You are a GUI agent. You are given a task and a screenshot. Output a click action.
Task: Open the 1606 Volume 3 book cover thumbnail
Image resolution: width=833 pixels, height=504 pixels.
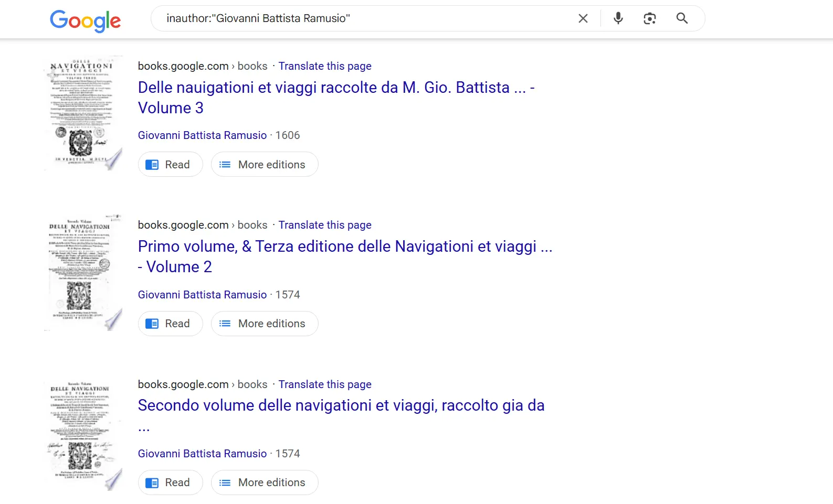coord(83,113)
